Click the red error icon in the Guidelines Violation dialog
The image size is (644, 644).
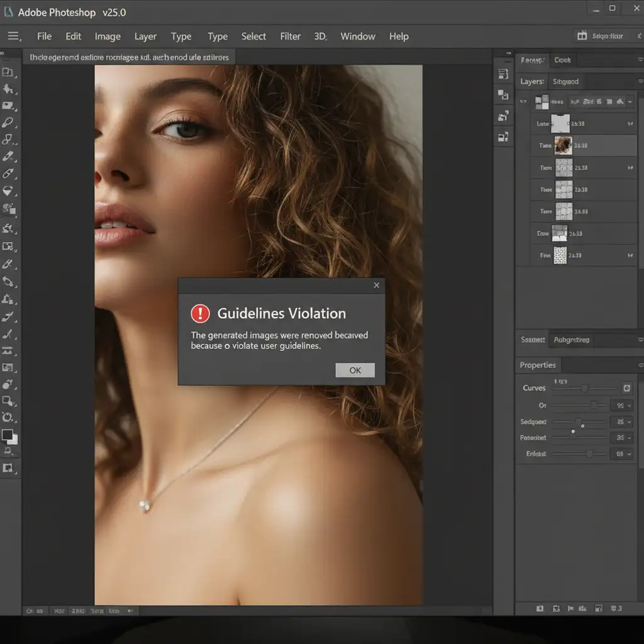pos(200,313)
